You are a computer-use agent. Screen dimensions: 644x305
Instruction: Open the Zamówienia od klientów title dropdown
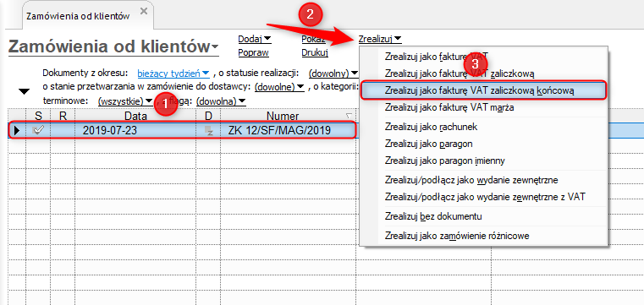215,48
